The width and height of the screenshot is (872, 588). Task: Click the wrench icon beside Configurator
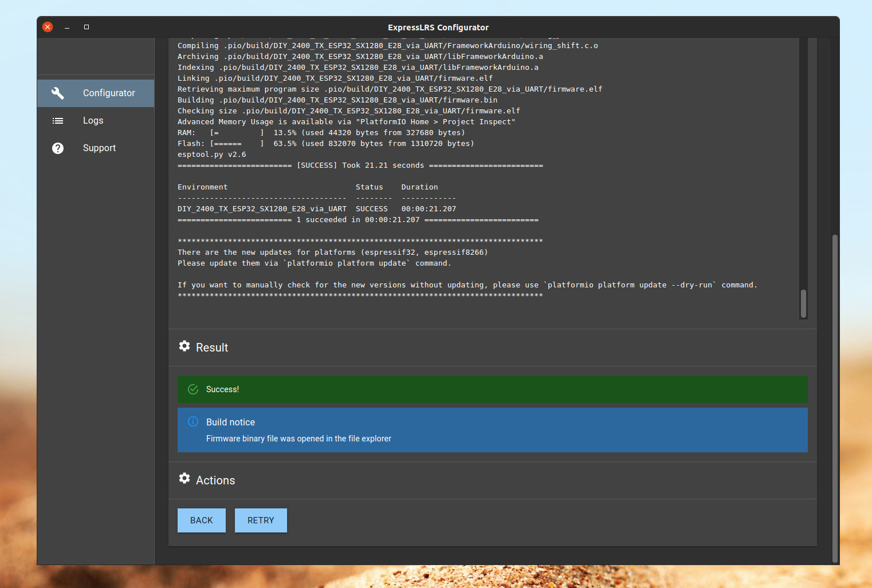(58, 93)
